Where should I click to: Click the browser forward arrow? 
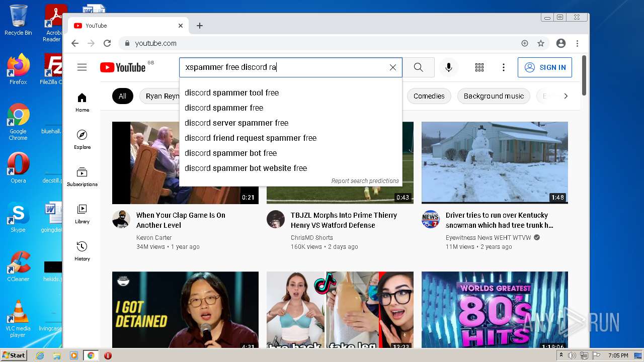(x=91, y=43)
